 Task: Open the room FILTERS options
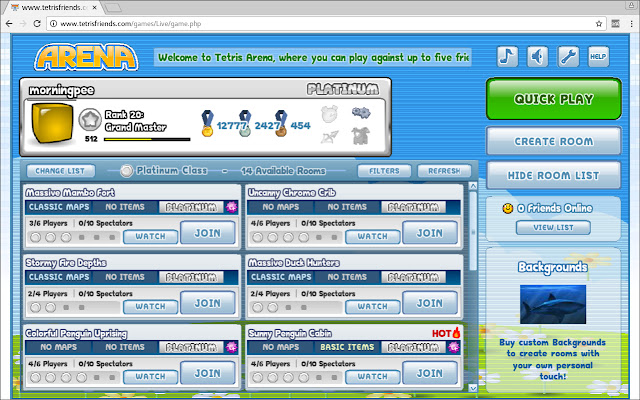pyautogui.click(x=384, y=171)
